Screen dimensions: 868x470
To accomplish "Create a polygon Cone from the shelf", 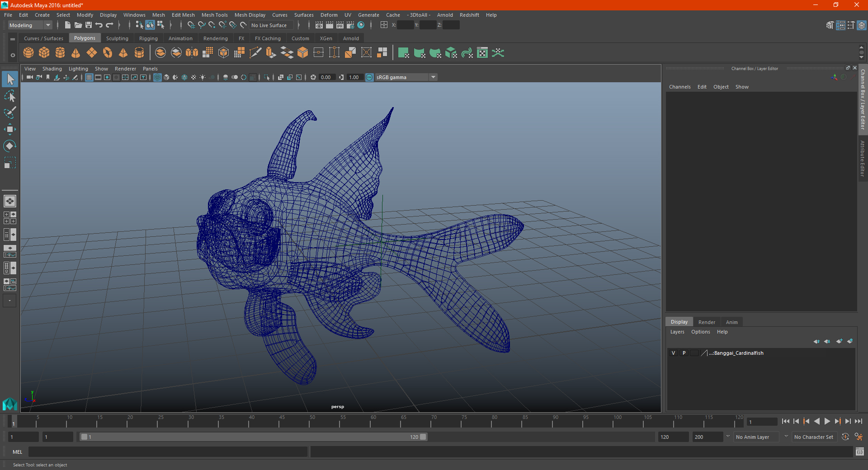I will [x=76, y=53].
